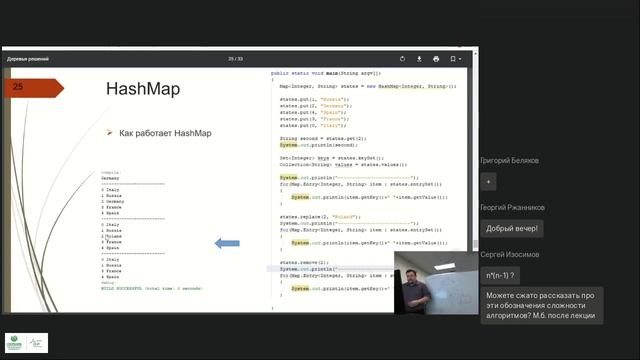
Task: Rotate the PDF page clockwise
Action: point(402,59)
